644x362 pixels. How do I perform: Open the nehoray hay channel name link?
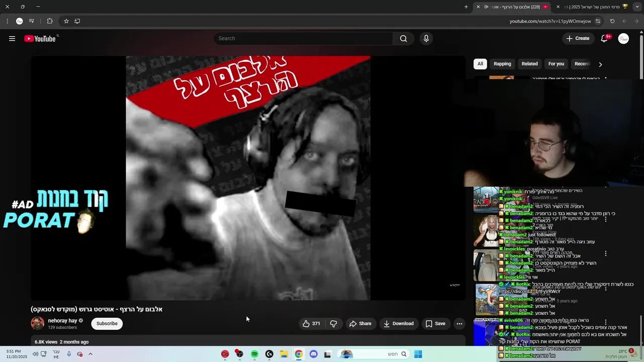point(62,321)
